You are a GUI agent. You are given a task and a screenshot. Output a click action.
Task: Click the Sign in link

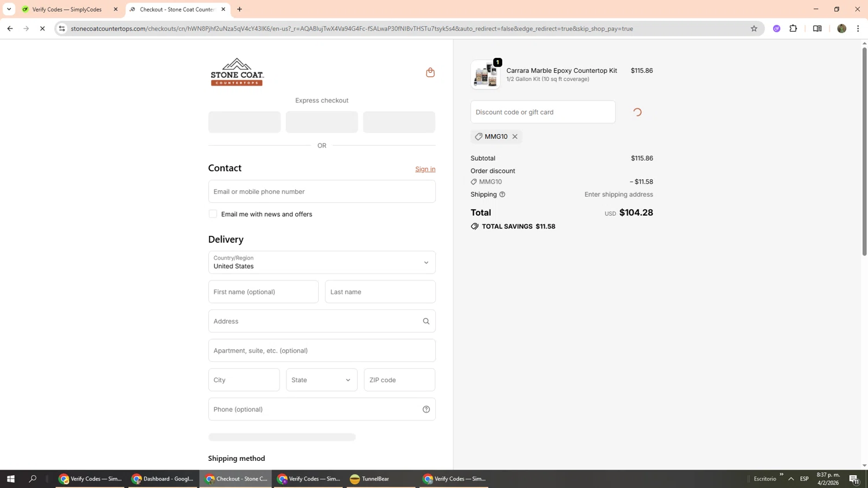pyautogui.click(x=425, y=169)
